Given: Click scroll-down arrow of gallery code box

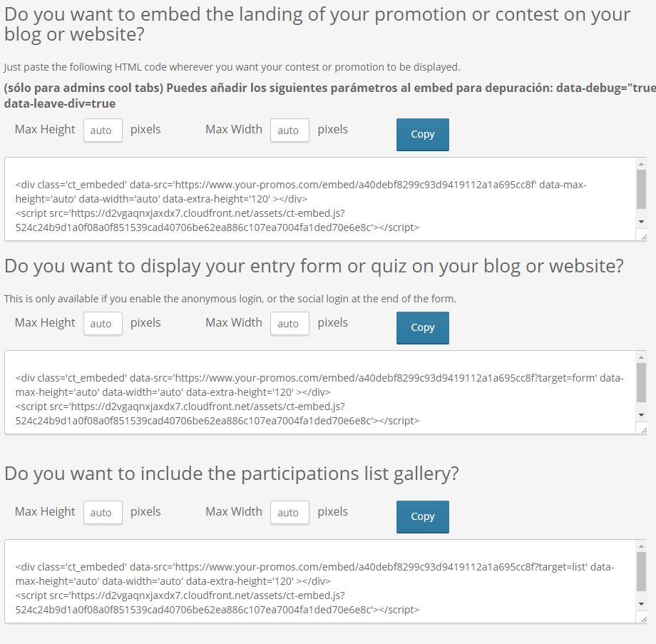Looking at the screenshot, I should [x=641, y=604].
